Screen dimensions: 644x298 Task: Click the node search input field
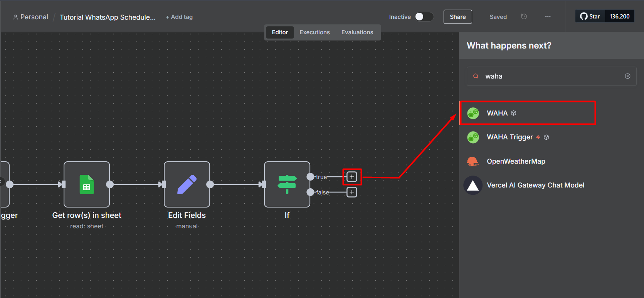pos(552,76)
